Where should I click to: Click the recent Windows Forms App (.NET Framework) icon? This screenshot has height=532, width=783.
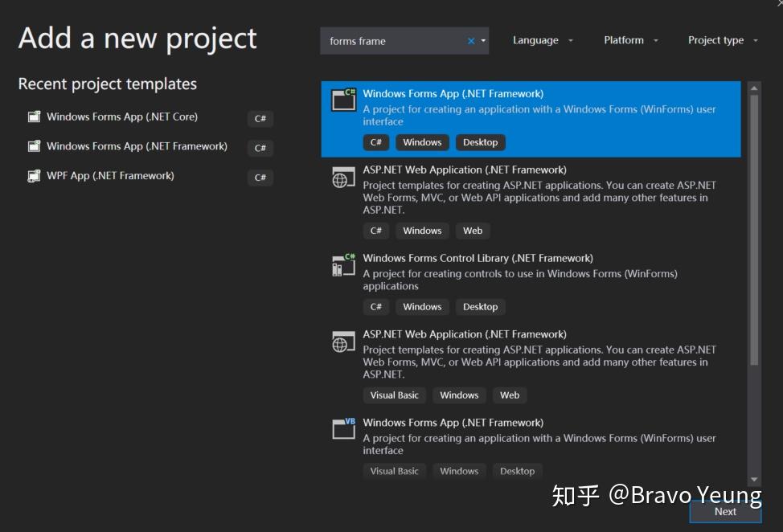pyautogui.click(x=34, y=146)
